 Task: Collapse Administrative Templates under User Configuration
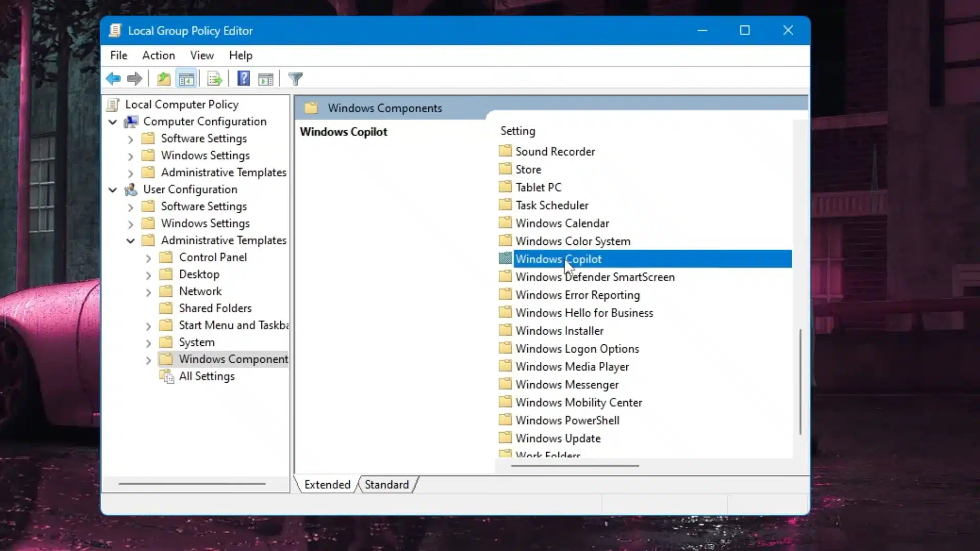131,241
